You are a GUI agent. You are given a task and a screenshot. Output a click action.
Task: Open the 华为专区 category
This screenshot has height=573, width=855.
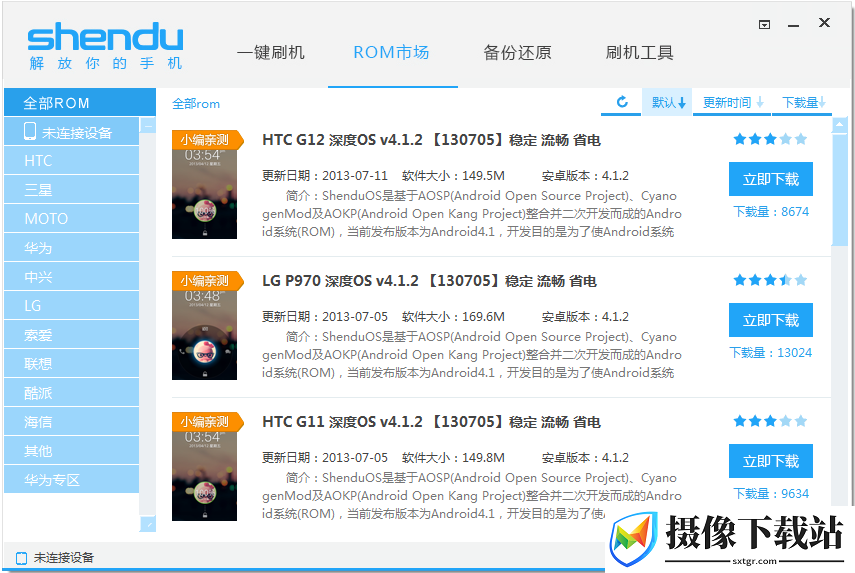[71, 479]
